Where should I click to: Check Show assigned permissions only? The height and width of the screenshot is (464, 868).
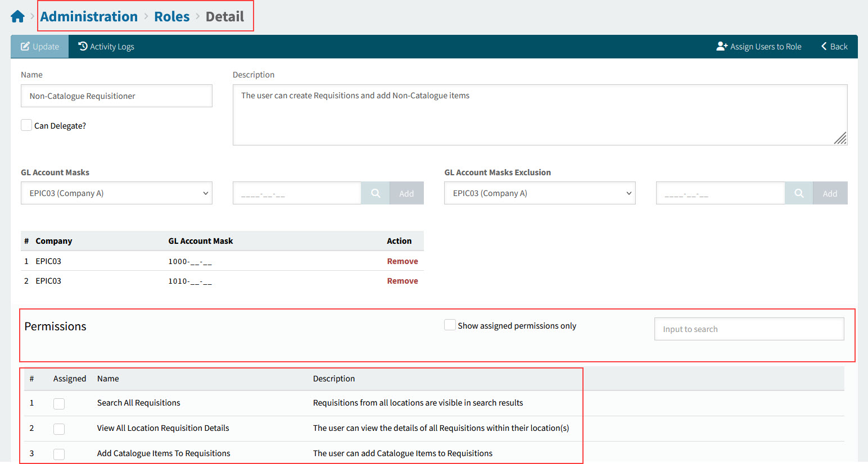point(450,325)
